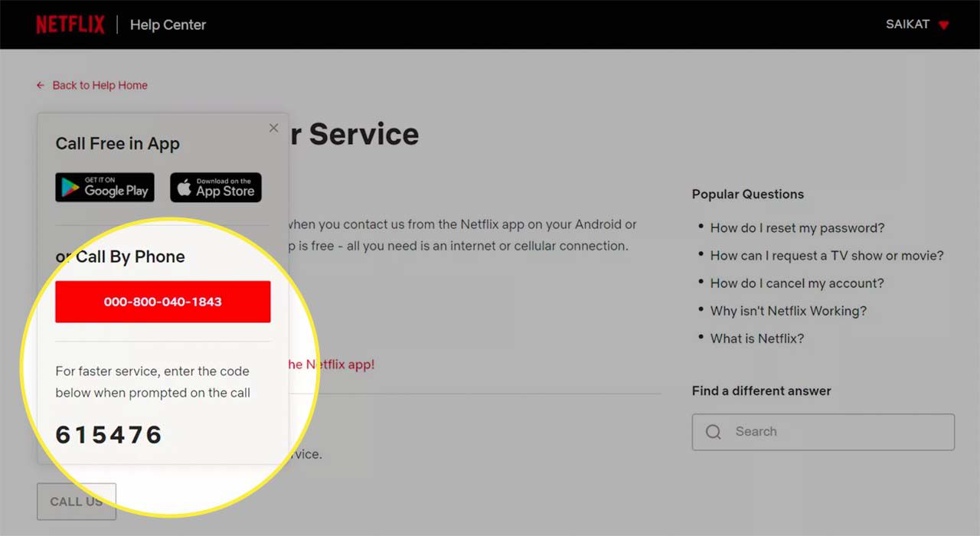
Task: Tap the Google Play store badge
Action: [104, 187]
